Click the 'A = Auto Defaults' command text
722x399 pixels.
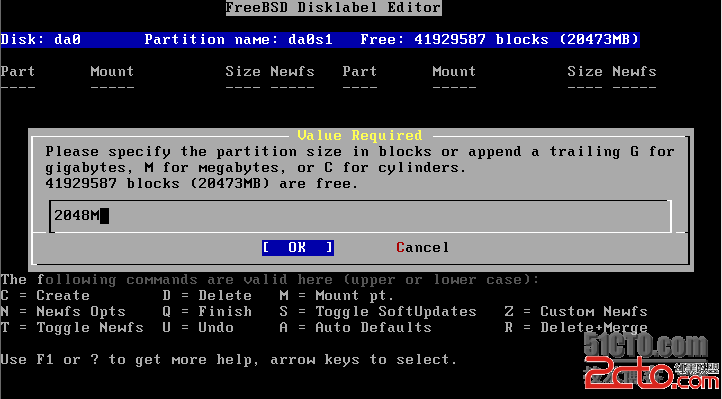pyautogui.click(x=355, y=328)
